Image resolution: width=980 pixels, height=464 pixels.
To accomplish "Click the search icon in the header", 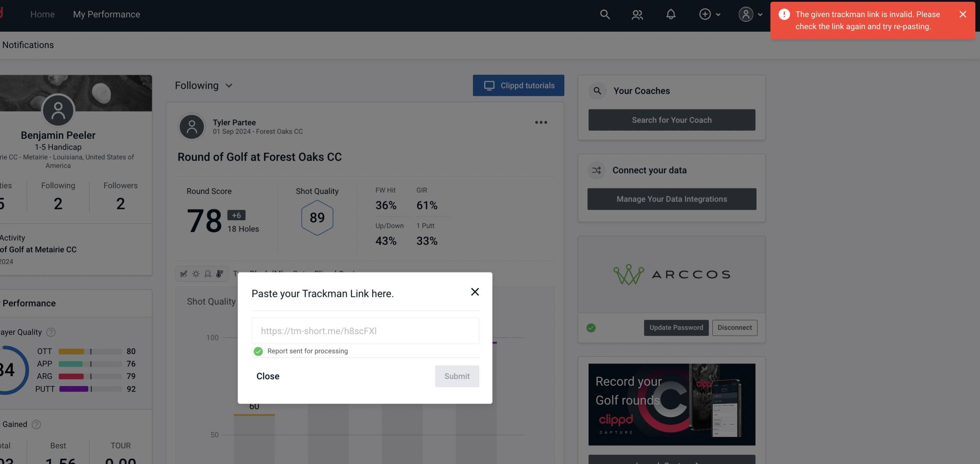I will [604, 14].
